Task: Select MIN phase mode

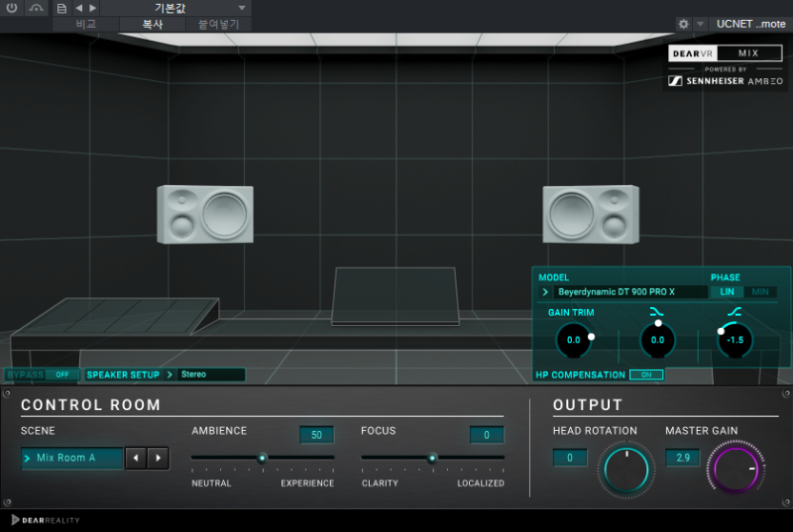Action: (x=759, y=292)
